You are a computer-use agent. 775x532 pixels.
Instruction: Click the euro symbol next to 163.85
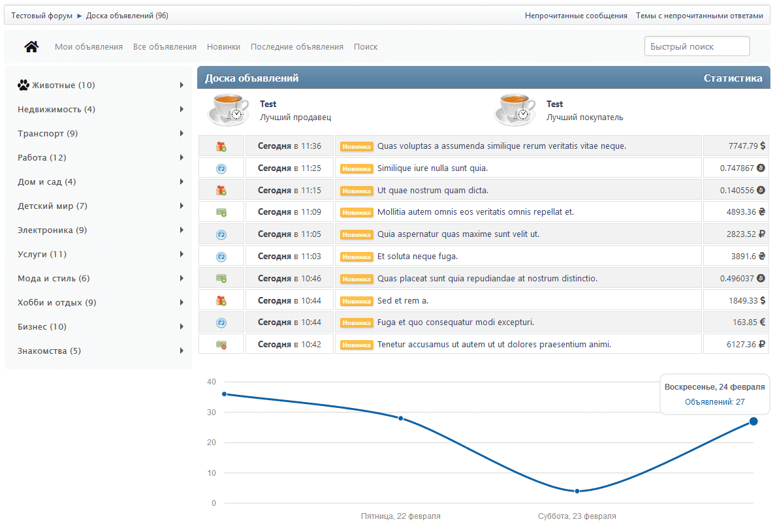coord(763,322)
